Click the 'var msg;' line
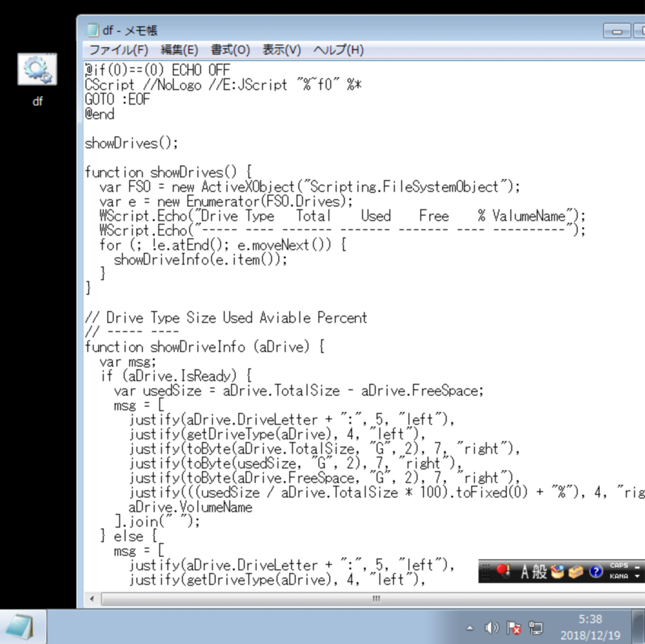The image size is (645, 644). pos(127,362)
